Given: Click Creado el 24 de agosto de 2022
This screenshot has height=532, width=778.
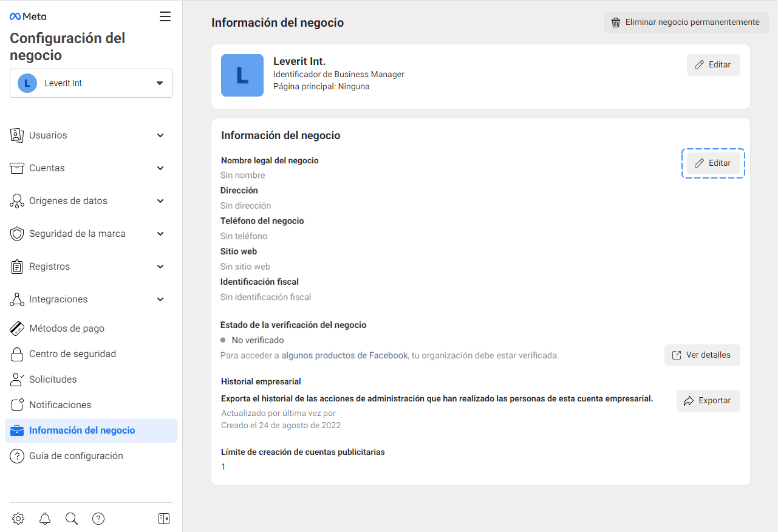Looking at the screenshot, I should tap(281, 426).
